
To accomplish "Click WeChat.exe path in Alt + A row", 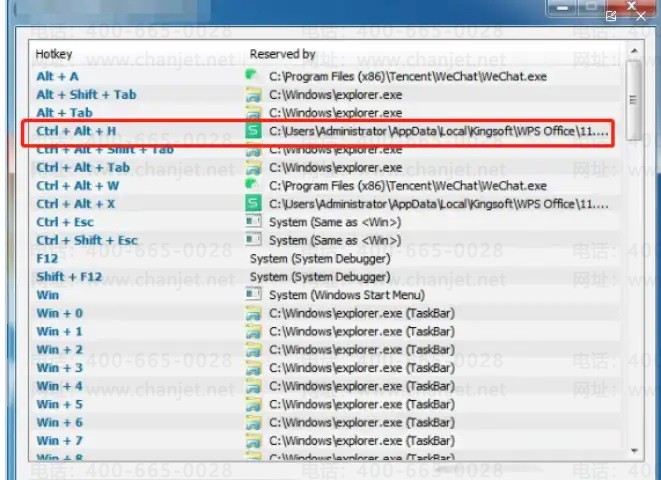I will (x=408, y=76).
